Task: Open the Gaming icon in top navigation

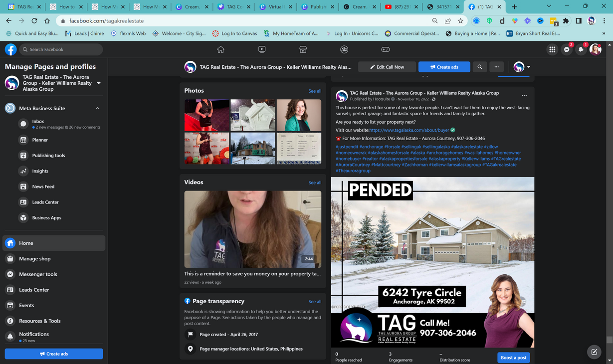Action: coord(386,49)
